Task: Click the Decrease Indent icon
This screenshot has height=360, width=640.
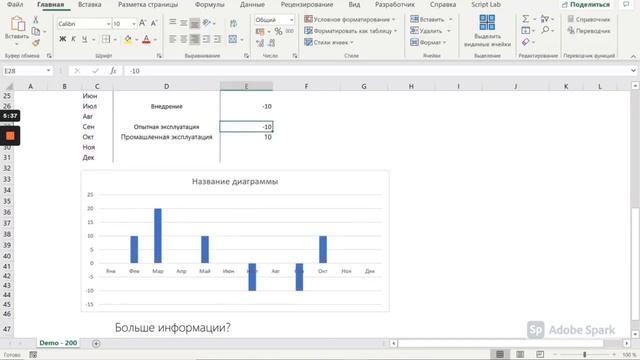Action: 206,39
